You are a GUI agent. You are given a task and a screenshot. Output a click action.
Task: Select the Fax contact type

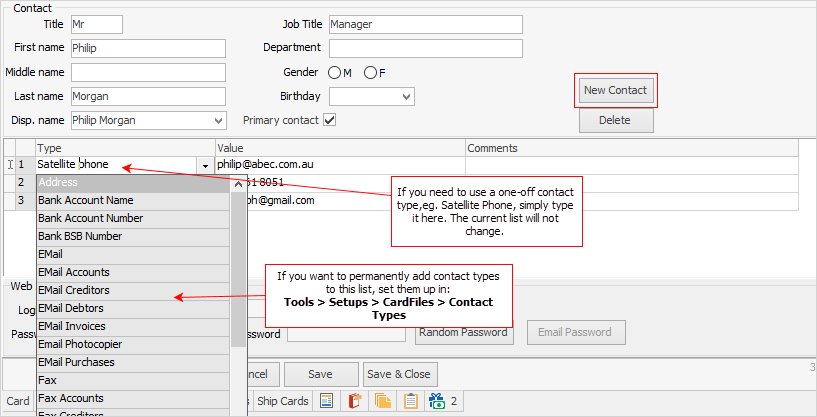(133, 381)
